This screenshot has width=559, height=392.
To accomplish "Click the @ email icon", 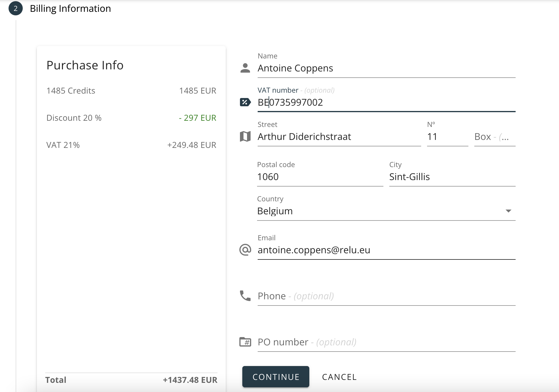I will pos(245,250).
